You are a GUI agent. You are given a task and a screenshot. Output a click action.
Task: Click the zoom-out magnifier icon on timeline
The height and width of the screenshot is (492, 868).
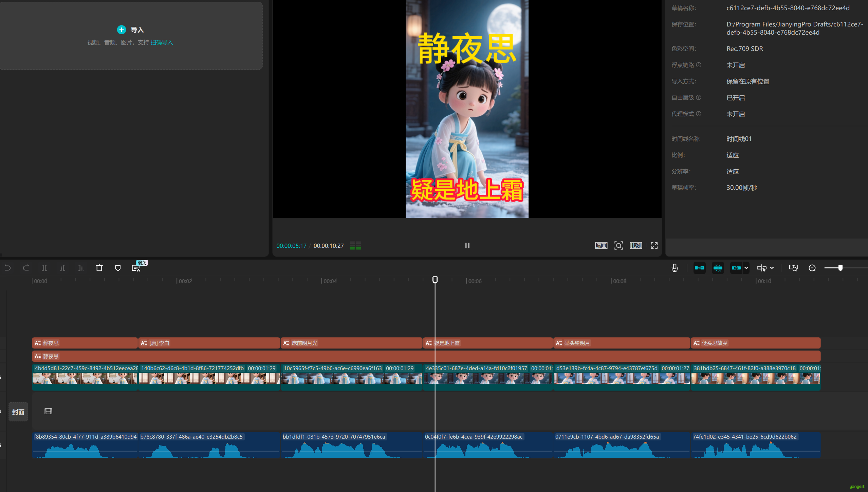tap(812, 268)
